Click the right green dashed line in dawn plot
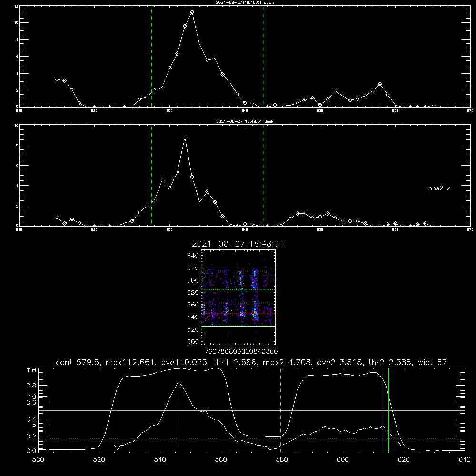476x476 pixels. click(263, 56)
